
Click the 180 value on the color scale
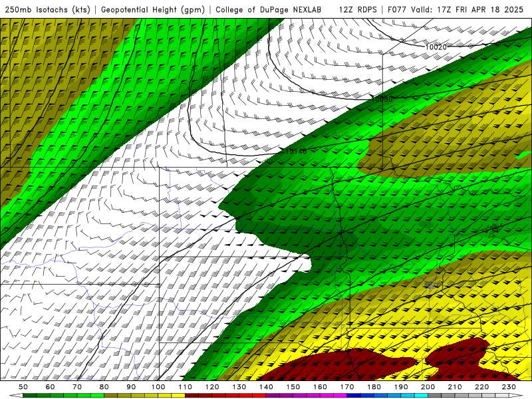point(374,387)
